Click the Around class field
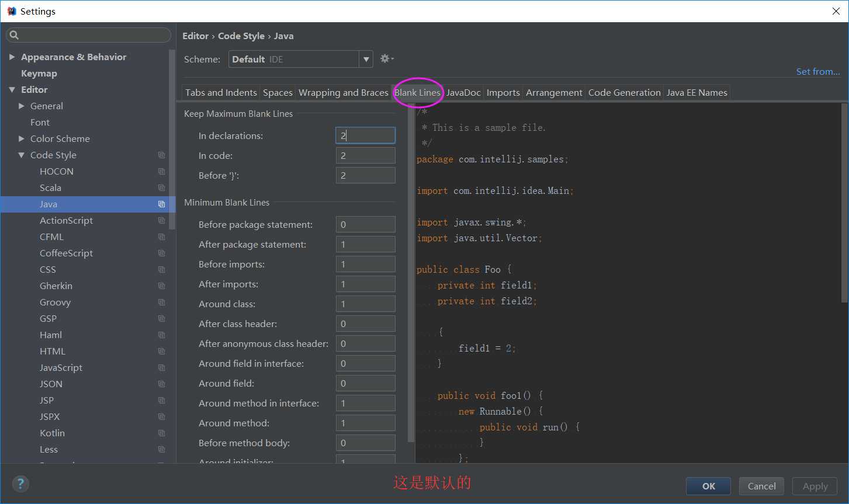Screen dimensions: 849x504 (x=366, y=304)
